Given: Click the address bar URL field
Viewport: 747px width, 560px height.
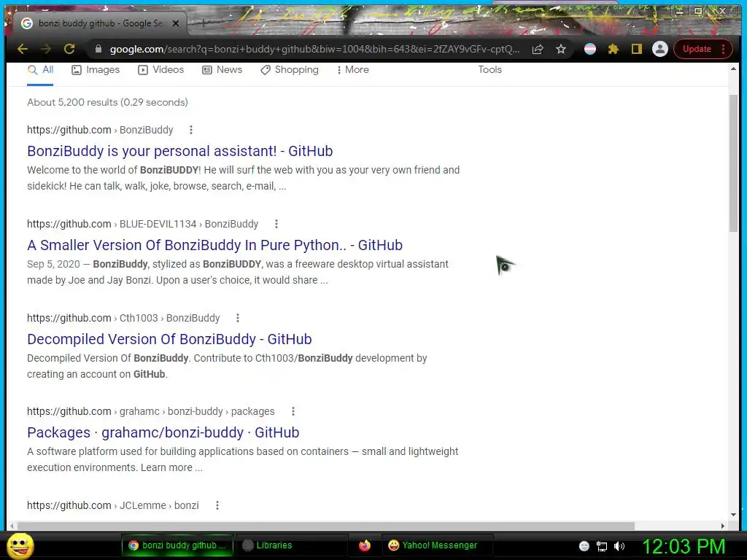Looking at the screenshot, I should [314, 49].
